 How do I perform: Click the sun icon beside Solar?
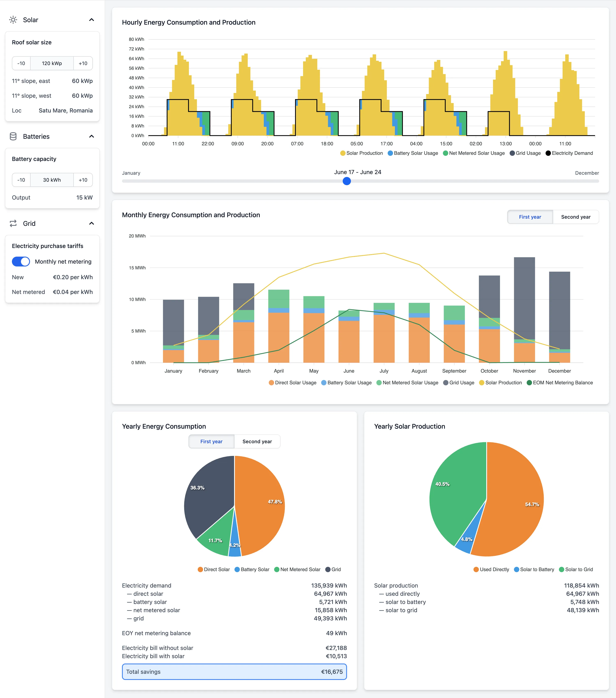click(x=13, y=20)
